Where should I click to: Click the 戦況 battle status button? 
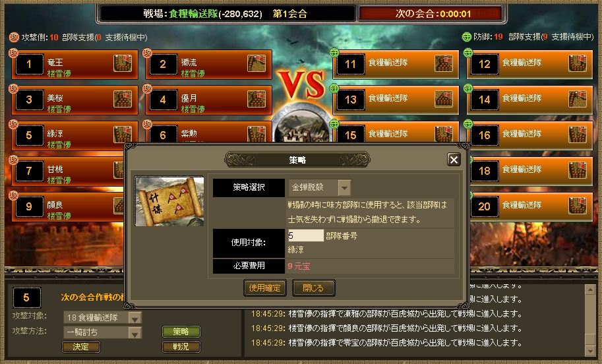181,347
